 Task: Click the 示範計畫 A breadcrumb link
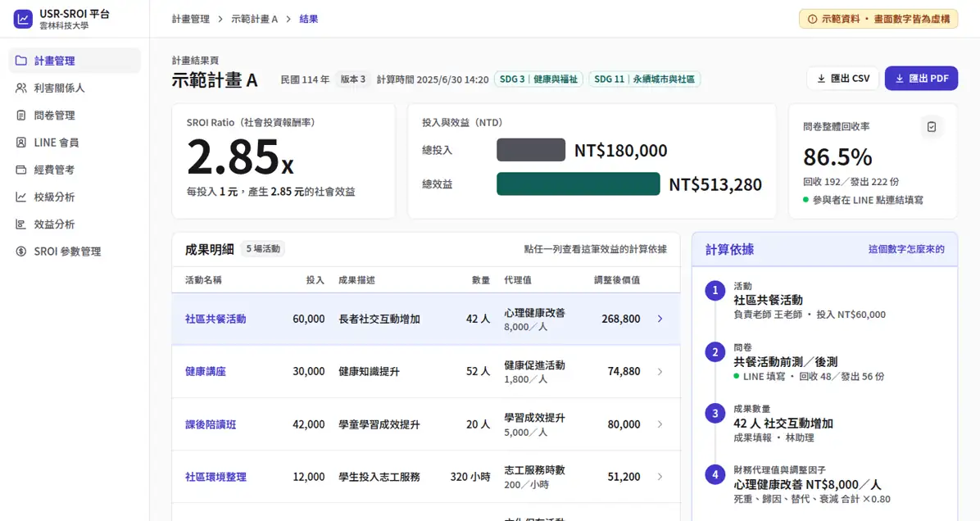[254, 19]
